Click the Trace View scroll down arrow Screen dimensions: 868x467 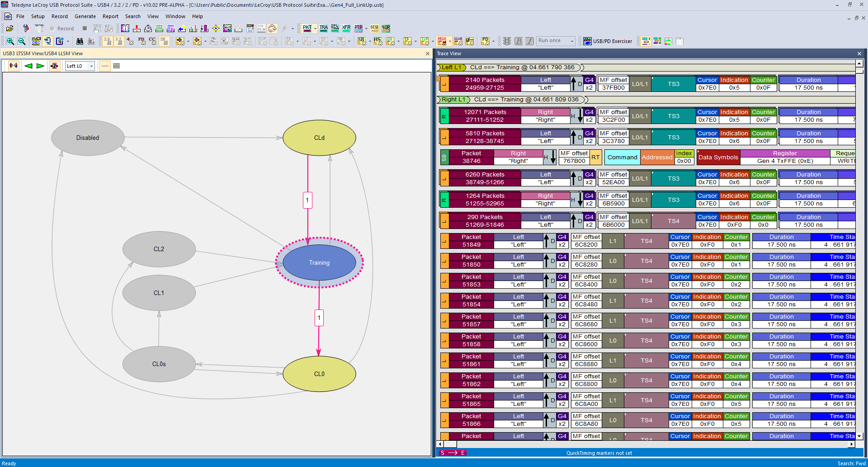coord(859,436)
